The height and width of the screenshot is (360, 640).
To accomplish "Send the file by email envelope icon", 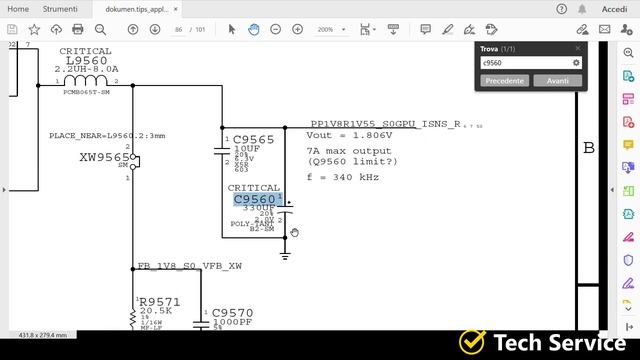I will click(604, 29).
